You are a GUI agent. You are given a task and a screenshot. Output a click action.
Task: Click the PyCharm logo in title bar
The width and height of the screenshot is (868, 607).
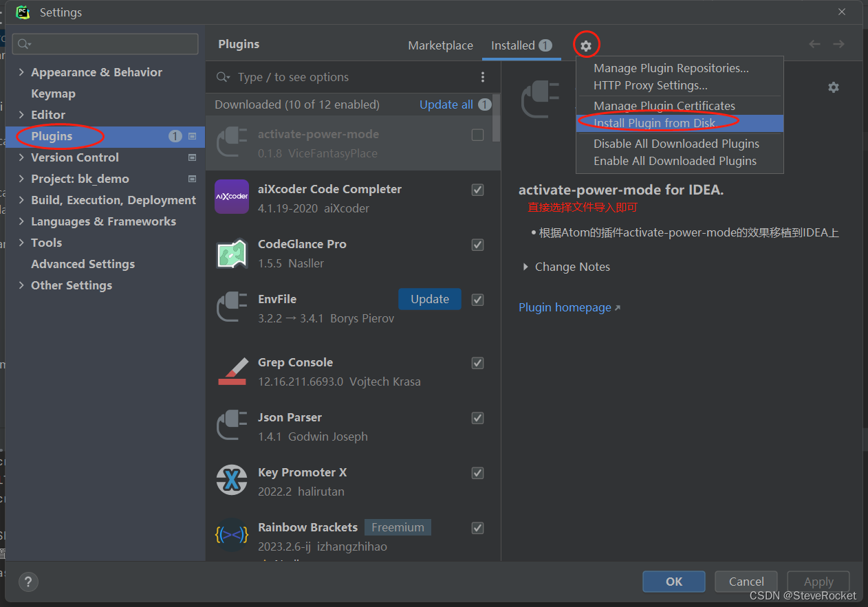coord(23,12)
